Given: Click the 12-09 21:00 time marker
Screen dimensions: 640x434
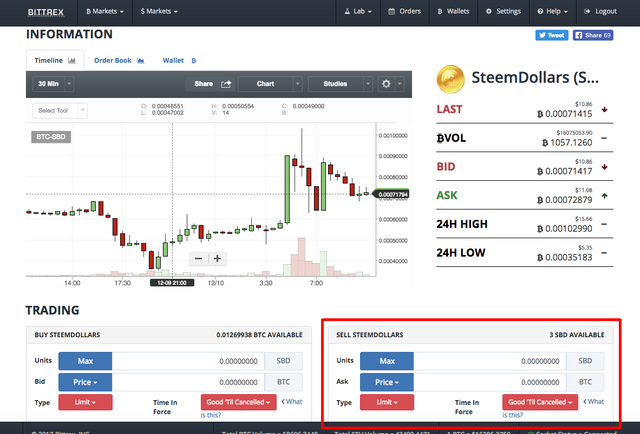Looking at the screenshot, I should coord(172,283).
